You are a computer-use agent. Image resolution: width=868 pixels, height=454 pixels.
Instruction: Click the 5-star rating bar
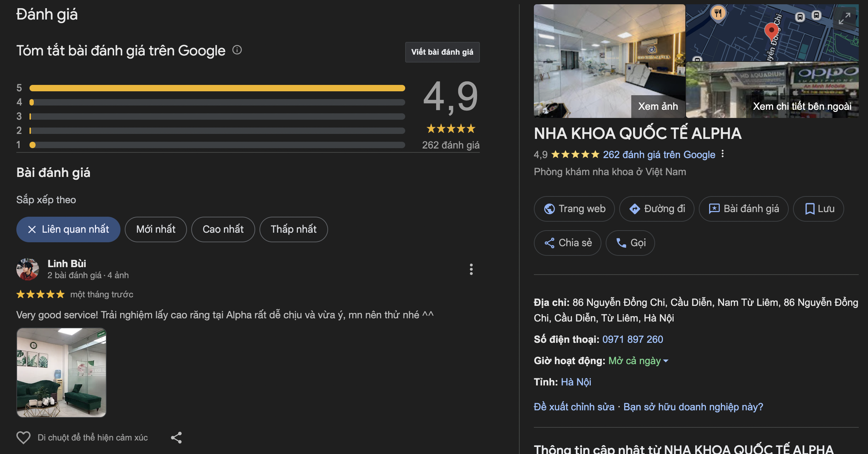point(217,88)
